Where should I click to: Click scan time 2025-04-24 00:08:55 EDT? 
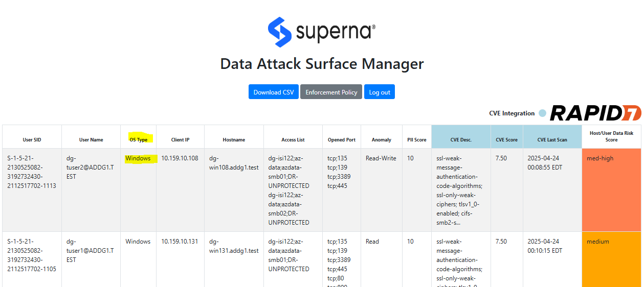[545, 163]
